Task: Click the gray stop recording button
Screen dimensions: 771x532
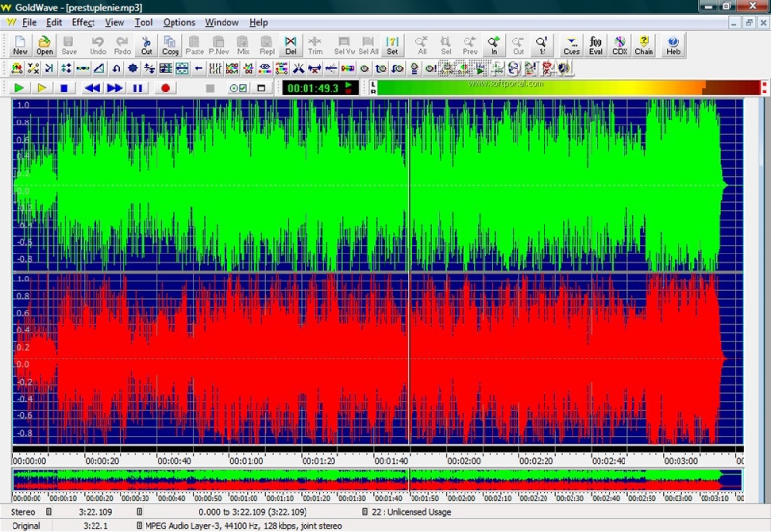Action: pyautogui.click(x=210, y=88)
